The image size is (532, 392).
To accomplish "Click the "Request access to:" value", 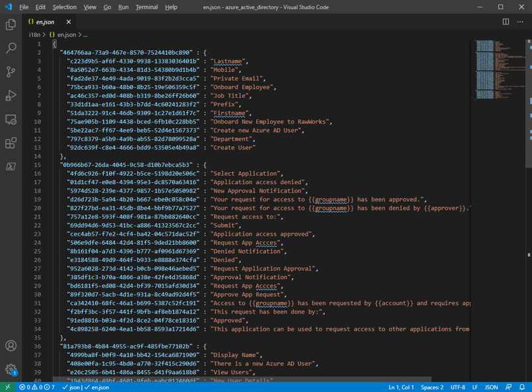I will pyautogui.click(x=246, y=217).
